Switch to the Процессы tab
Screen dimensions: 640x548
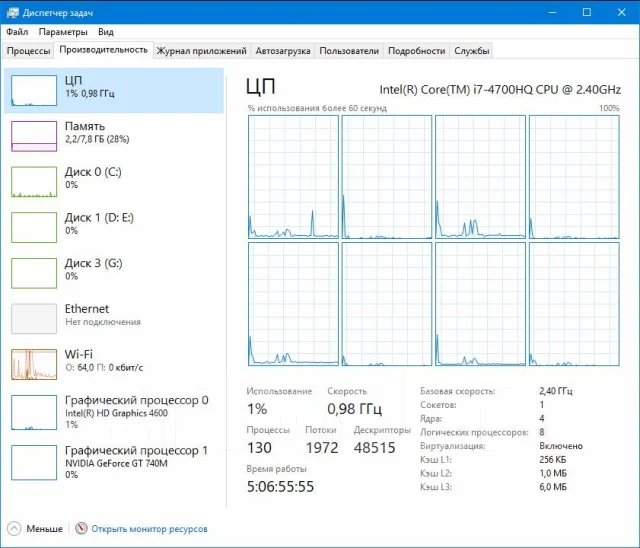point(28,51)
